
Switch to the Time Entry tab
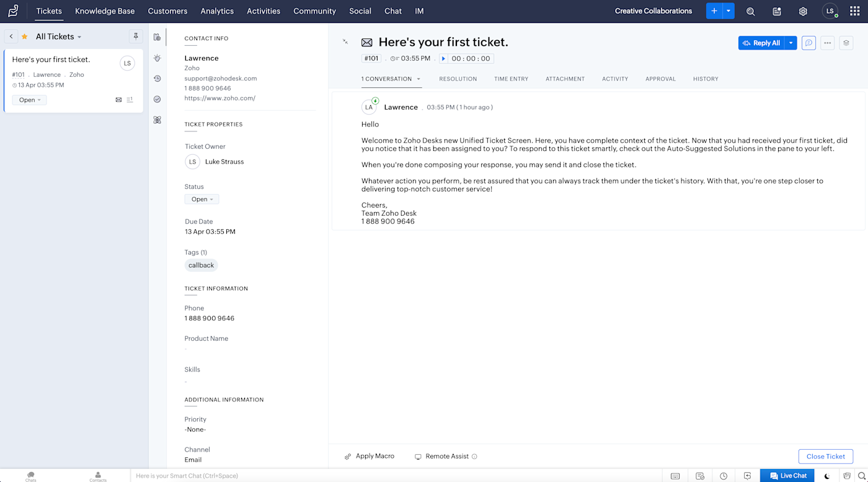click(x=511, y=79)
